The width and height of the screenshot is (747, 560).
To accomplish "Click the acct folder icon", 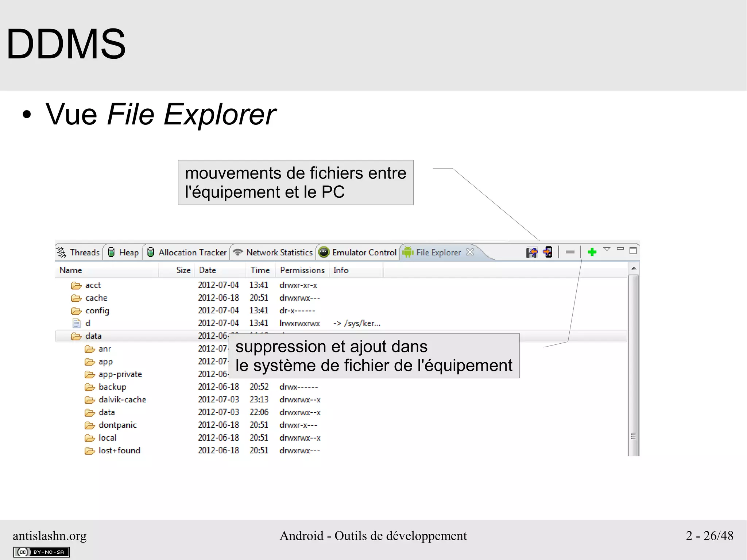I will pyautogui.click(x=76, y=285).
